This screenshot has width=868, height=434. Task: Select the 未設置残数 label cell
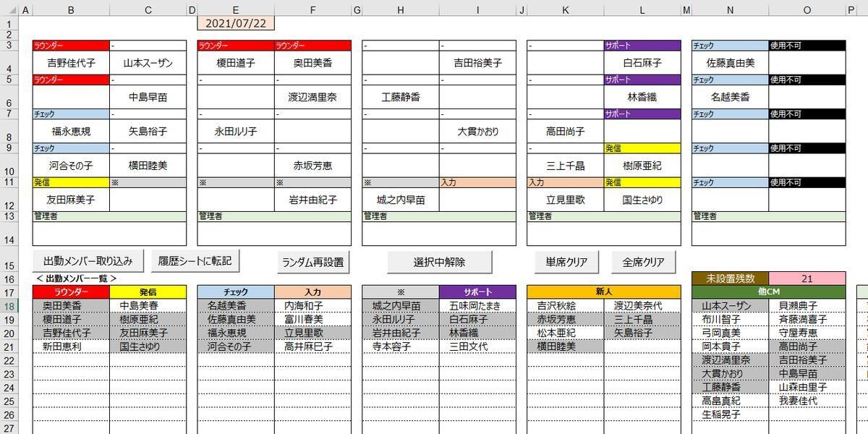[x=730, y=278]
